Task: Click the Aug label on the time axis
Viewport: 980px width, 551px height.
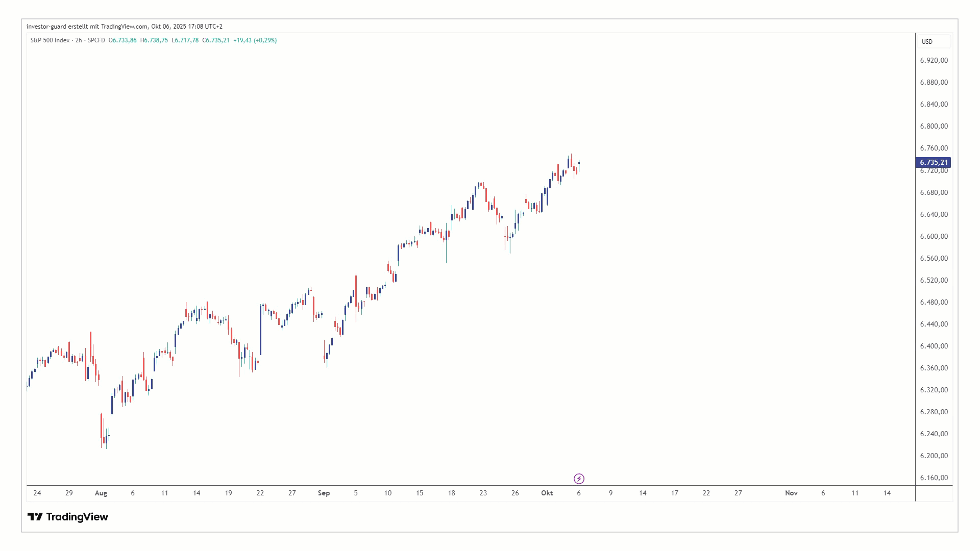Action: tap(101, 493)
